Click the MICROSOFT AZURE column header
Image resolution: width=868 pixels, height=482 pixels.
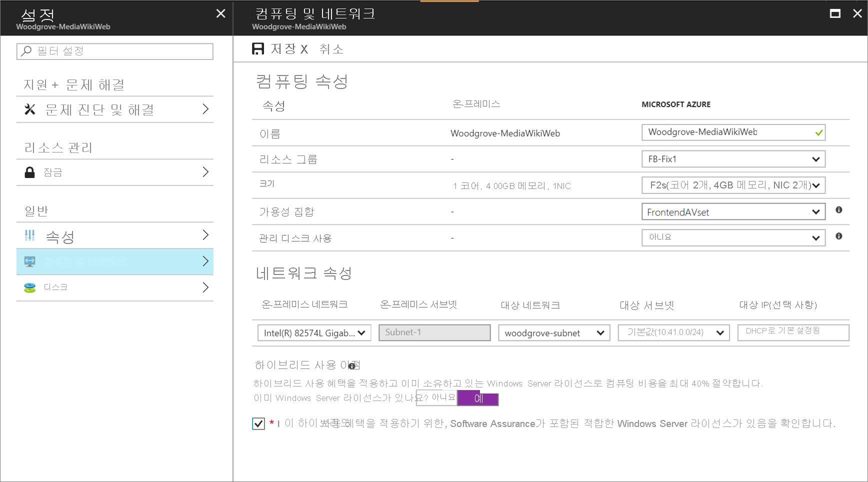click(x=676, y=104)
